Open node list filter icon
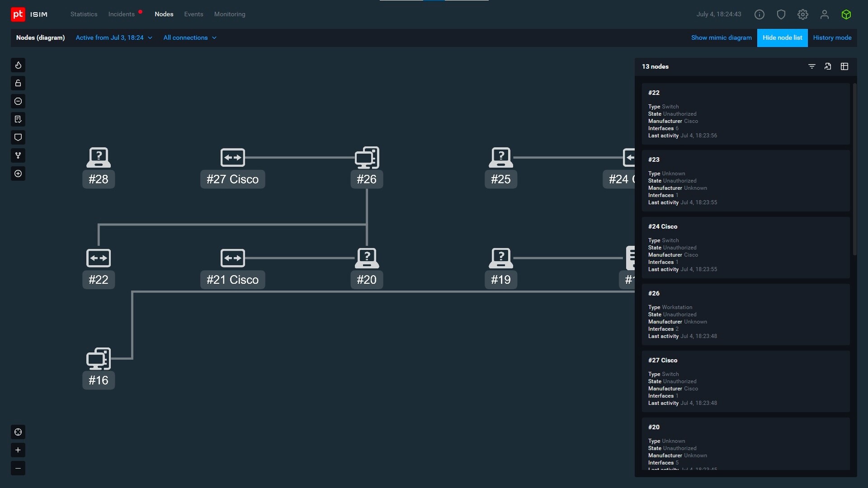 point(812,66)
